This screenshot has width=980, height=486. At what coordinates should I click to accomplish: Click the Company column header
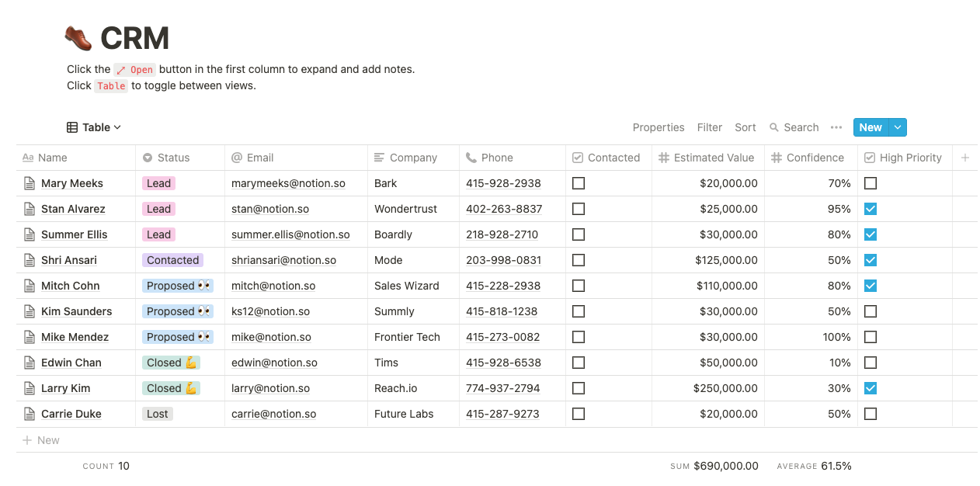[x=413, y=158]
